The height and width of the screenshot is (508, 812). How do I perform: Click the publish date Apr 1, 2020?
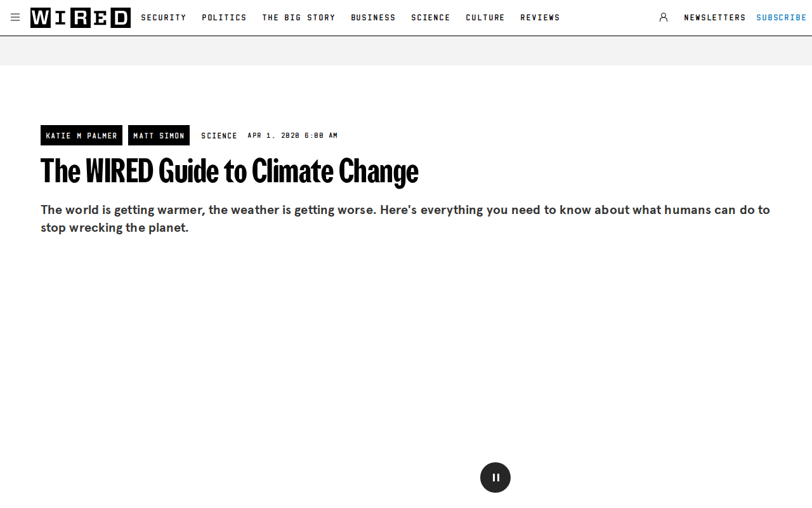coord(292,136)
